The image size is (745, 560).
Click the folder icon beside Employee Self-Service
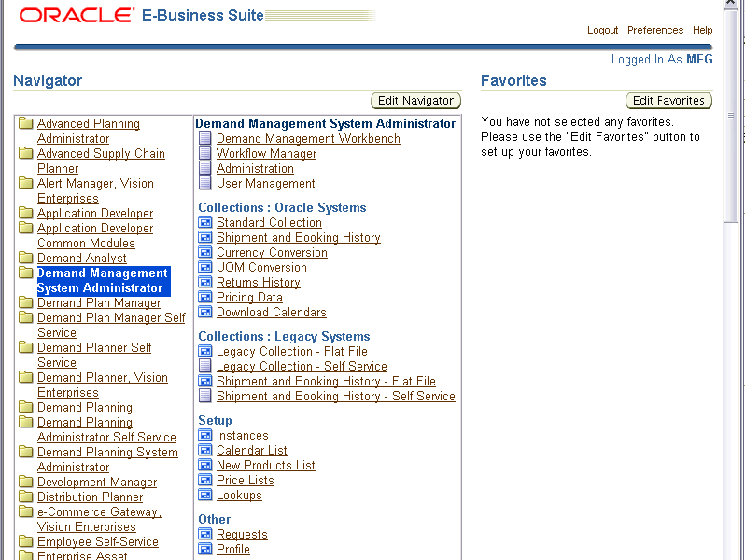[25, 541]
